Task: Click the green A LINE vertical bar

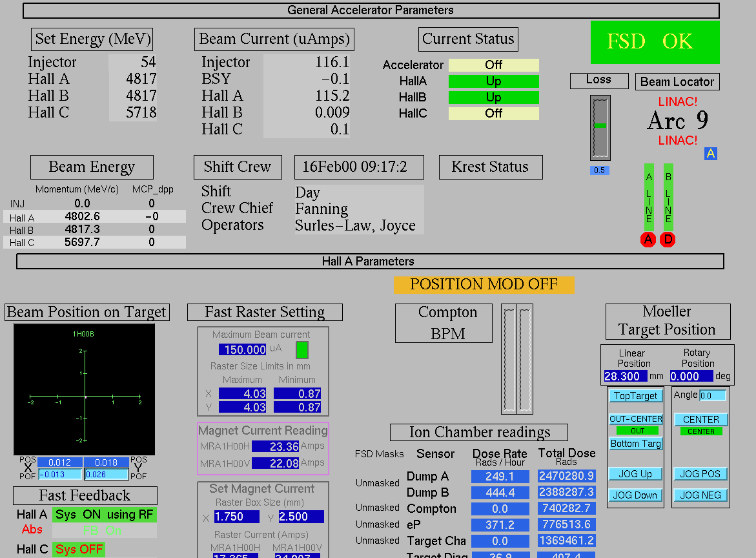Action: click(649, 197)
